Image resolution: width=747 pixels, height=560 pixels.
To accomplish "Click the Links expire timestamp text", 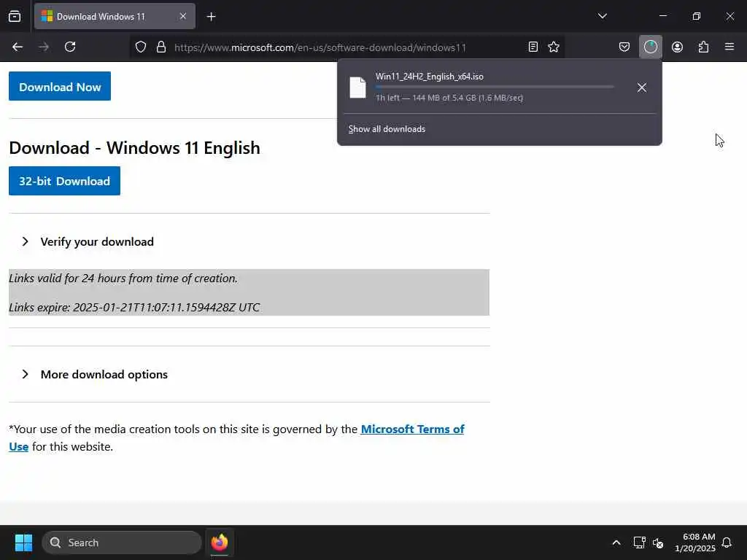I will [134, 308].
